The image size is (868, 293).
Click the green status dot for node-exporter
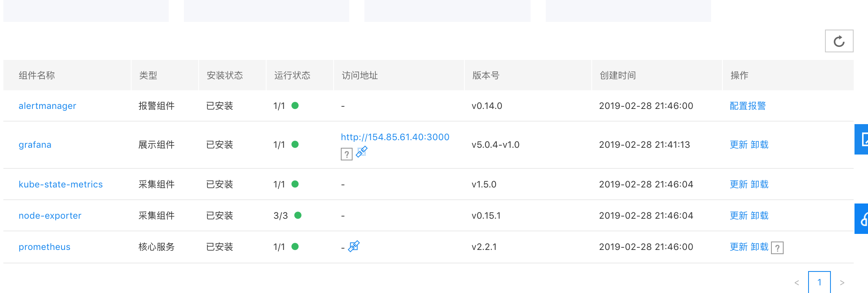[298, 215]
